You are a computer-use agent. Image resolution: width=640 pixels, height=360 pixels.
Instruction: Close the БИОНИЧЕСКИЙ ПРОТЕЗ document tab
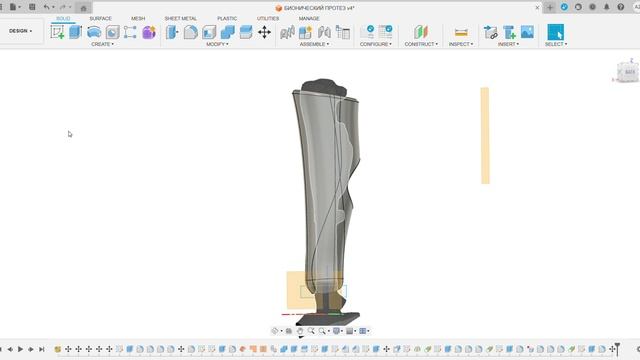point(537,7)
